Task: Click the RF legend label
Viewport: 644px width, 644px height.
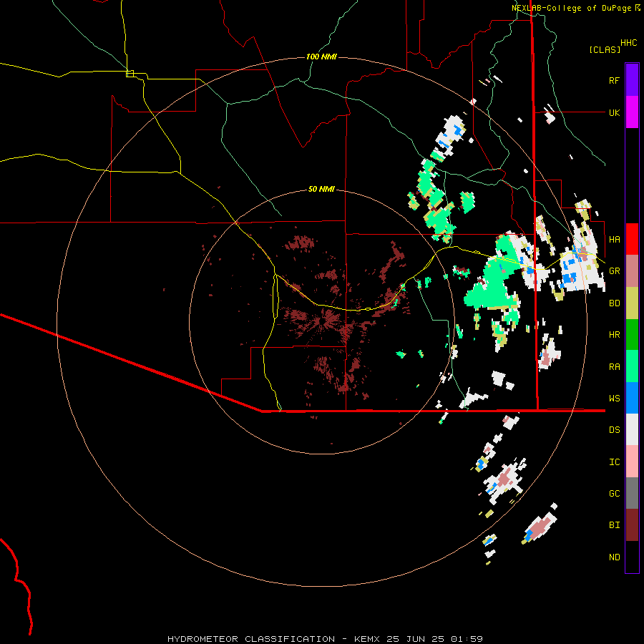Action: click(x=614, y=80)
